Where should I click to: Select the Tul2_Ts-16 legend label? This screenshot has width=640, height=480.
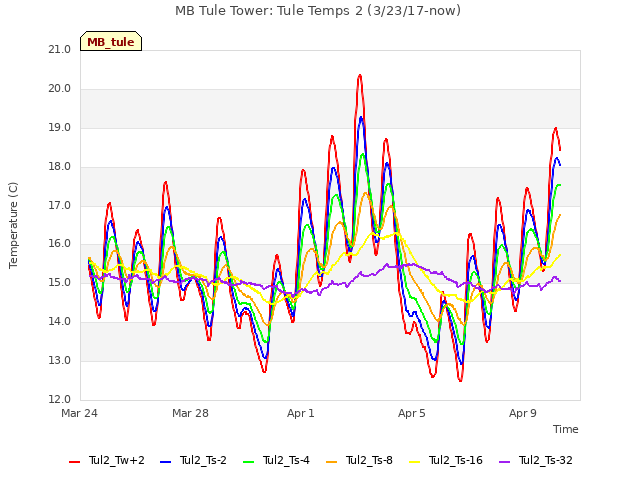(x=456, y=460)
